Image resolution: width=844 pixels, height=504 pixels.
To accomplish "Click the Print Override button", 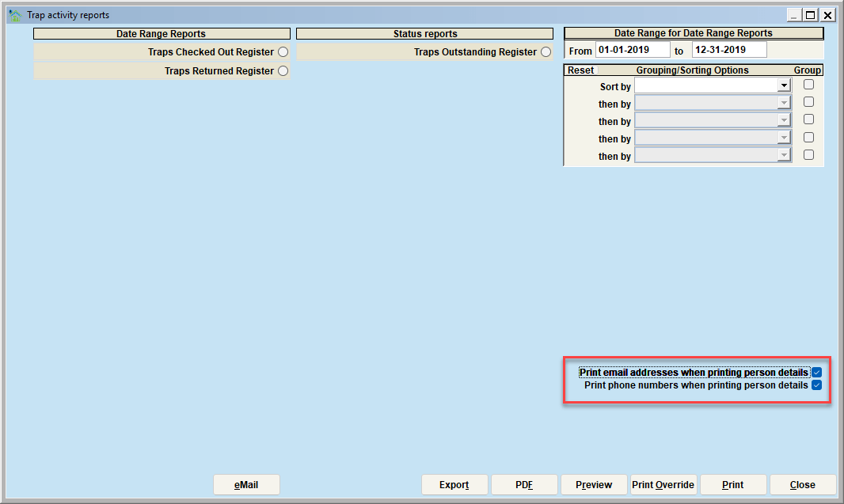I will 663,485.
